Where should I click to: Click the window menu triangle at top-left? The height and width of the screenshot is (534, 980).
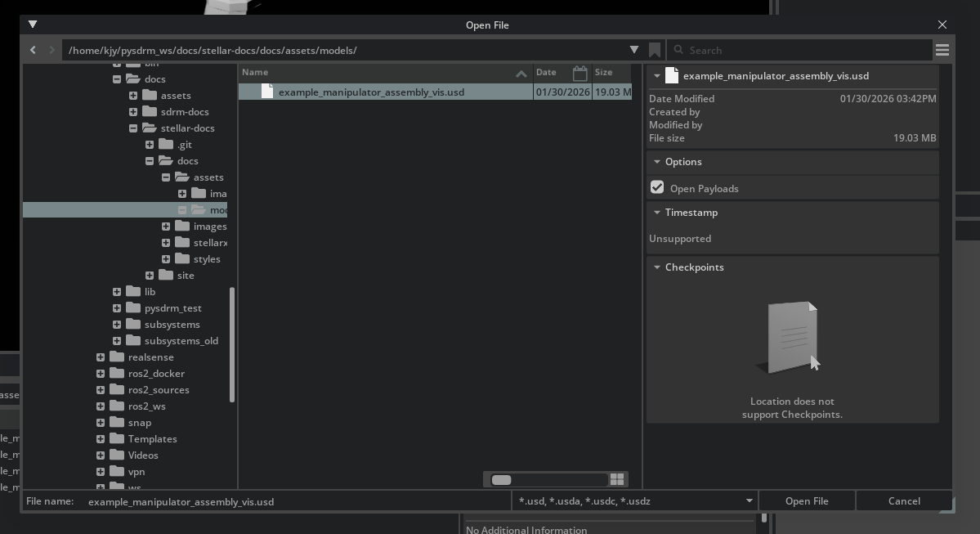click(x=33, y=25)
